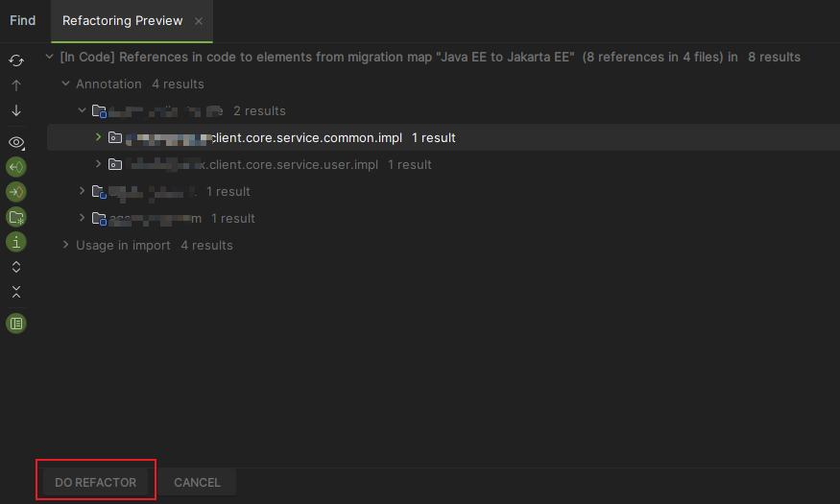This screenshot has height=504, width=840.
Task: Click the Rerun refresh icon in sidebar
Action: coord(16,60)
